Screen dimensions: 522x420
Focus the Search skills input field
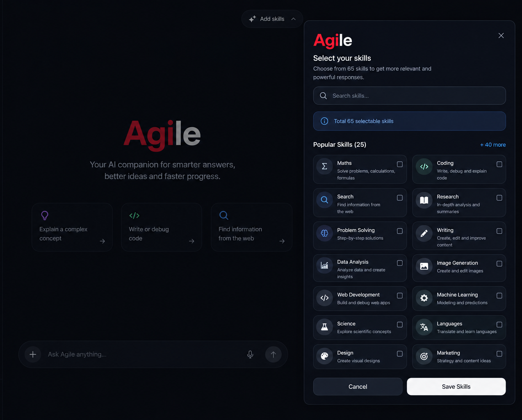409,96
